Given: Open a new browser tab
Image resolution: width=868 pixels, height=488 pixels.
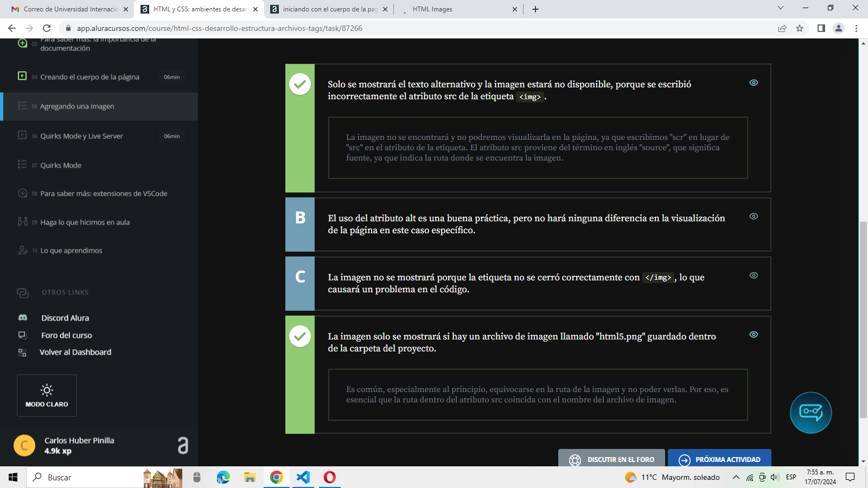Looking at the screenshot, I should tap(535, 9).
